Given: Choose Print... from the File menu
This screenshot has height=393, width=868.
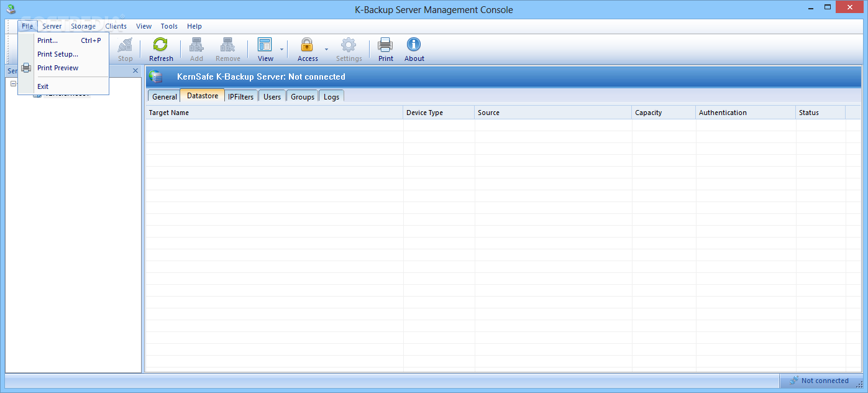Looking at the screenshot, I should 63,40.
